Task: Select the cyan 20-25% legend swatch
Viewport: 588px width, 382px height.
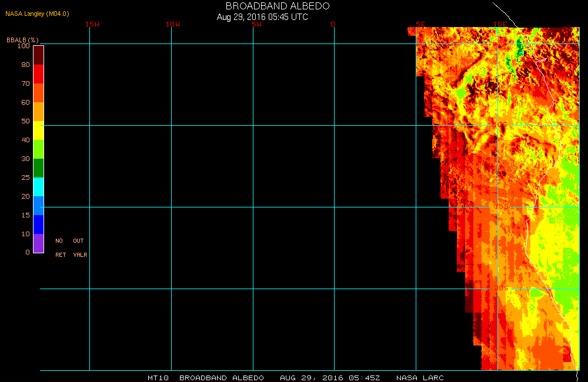Action: coord(38,187)
